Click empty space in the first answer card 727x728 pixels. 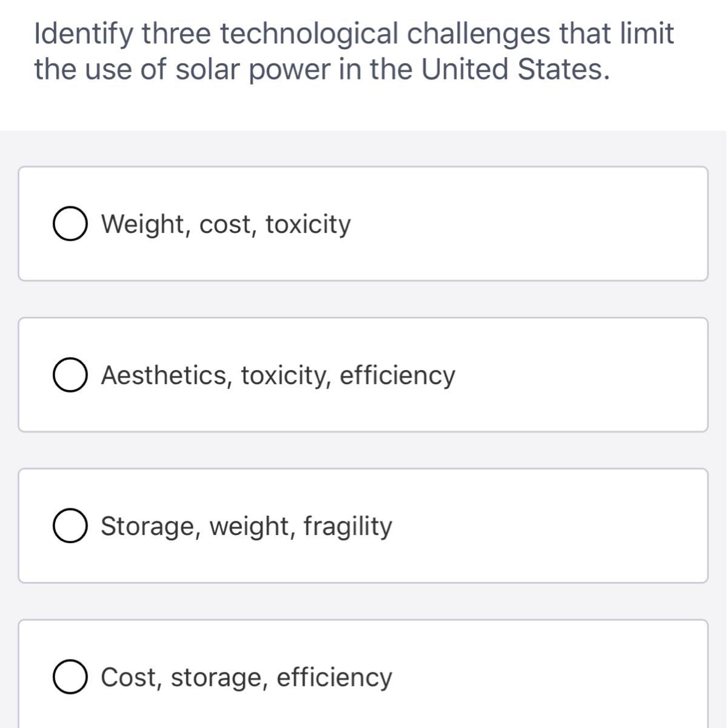534,224
